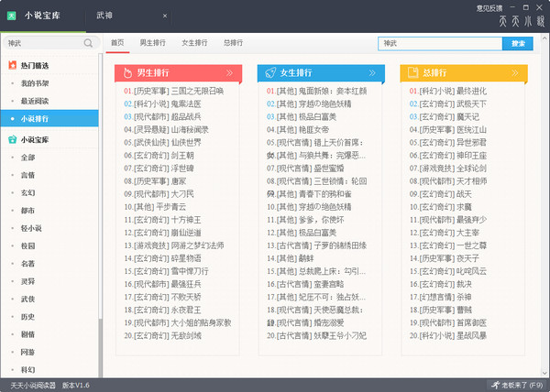This screenshot has width=550, height=392.
Task: Click the main content vertical scrollbar
Action: (544, 211)
